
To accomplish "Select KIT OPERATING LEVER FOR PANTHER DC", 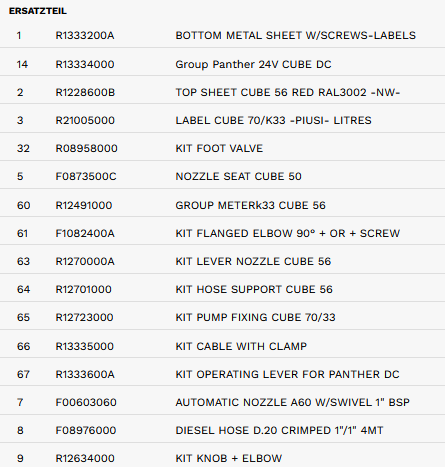I will point(287,374).
